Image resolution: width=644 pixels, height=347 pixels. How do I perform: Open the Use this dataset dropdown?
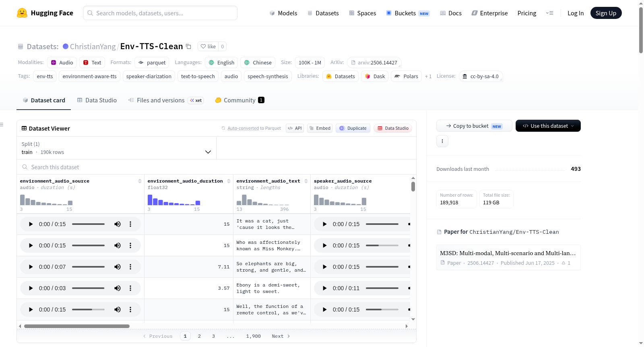tap(548, 126)
